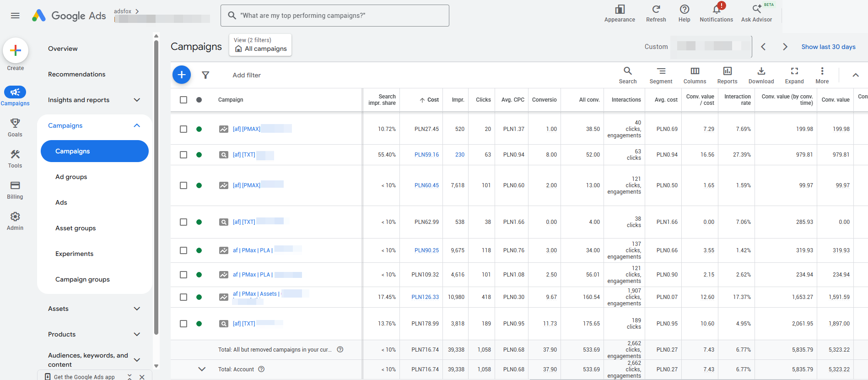Check the PLN59.16 TXT campaign row
The width and height of the screenshot is (868, 380).
[183, 155]
